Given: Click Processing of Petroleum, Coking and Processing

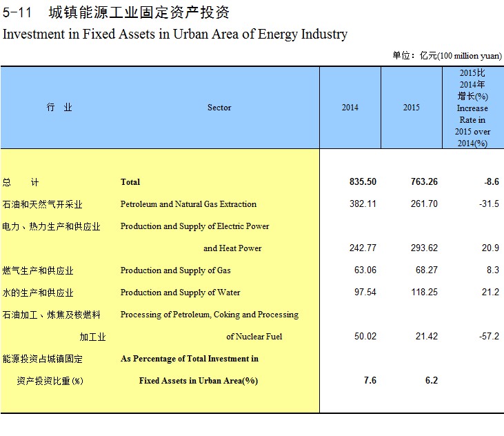Looking at the screenshot, I should (x=210, y=315).
